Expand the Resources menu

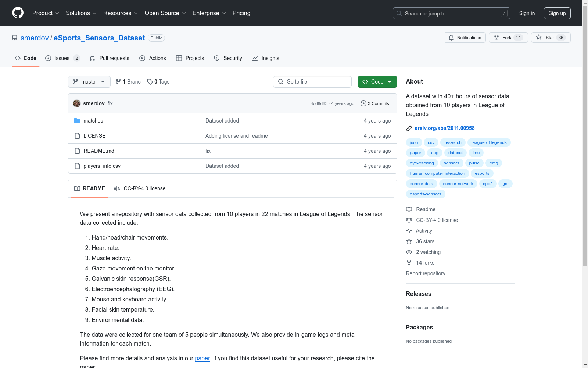(x=121, y=13)
